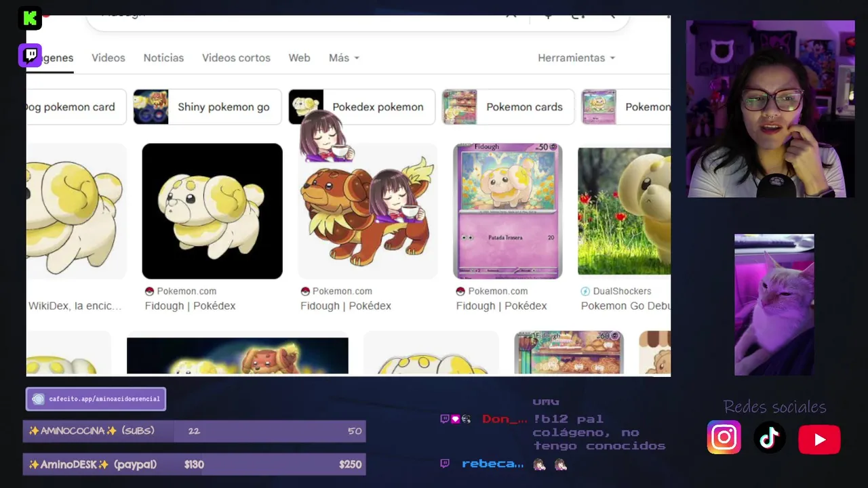Select the Shiny pokemon go chip
The height and width of the screenshot is (488, 868).
point(208,107)
